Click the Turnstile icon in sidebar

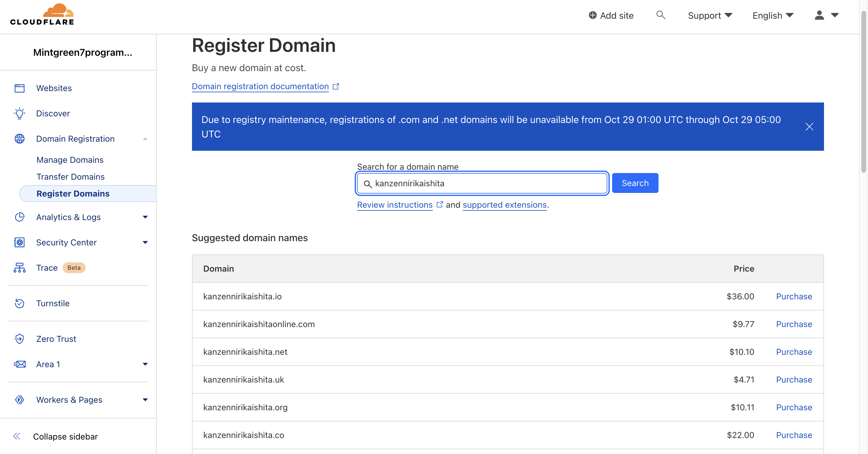tap(20, 303)
